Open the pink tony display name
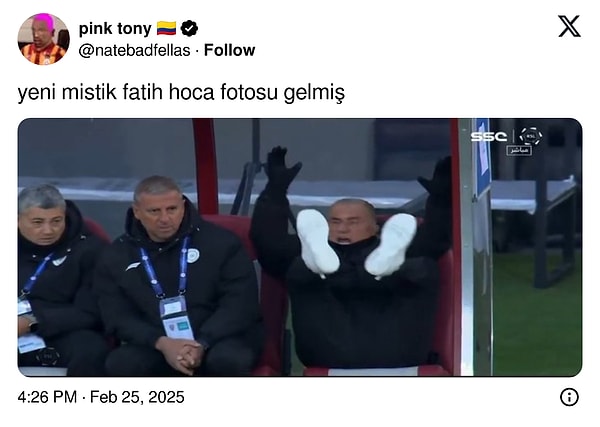Image resolution: width=600 pixels, height=427 pixels. coord(115,29)
